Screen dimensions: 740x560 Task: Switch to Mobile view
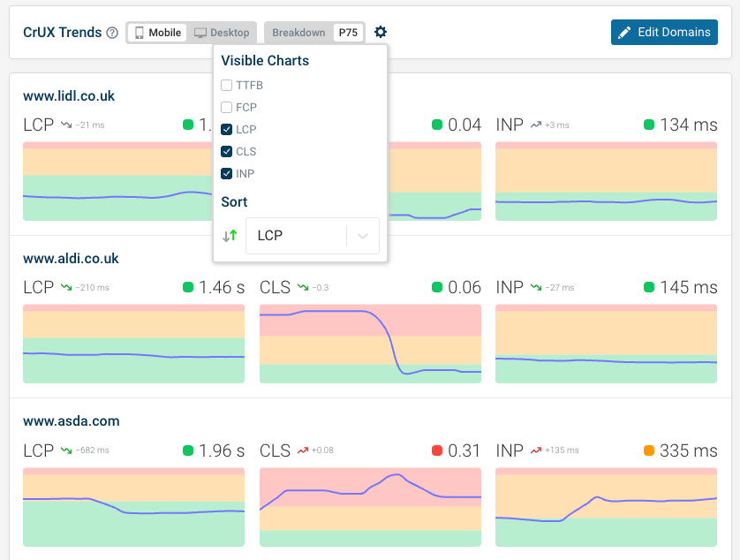click(x=158, y=33)
